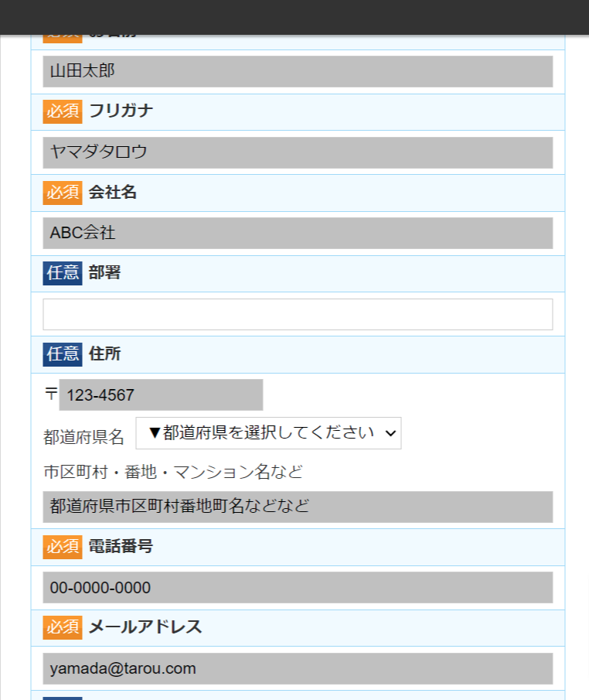Click the メールアドレス heading label
This screenshot has height=700, width=589.
145,627
